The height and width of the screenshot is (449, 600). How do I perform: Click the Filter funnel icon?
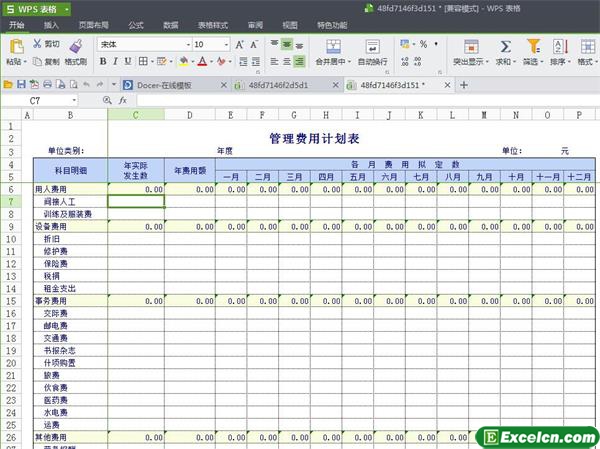click(x=533, y=46)
